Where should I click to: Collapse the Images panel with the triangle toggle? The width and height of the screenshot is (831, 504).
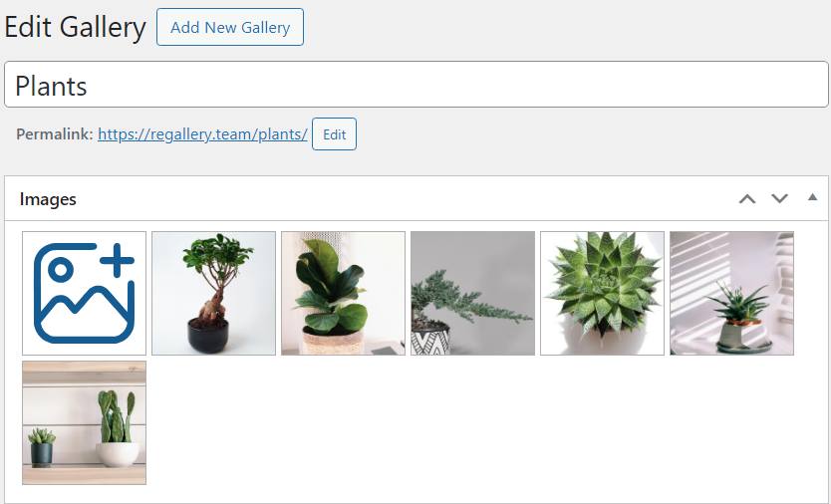tap(812, 197)
